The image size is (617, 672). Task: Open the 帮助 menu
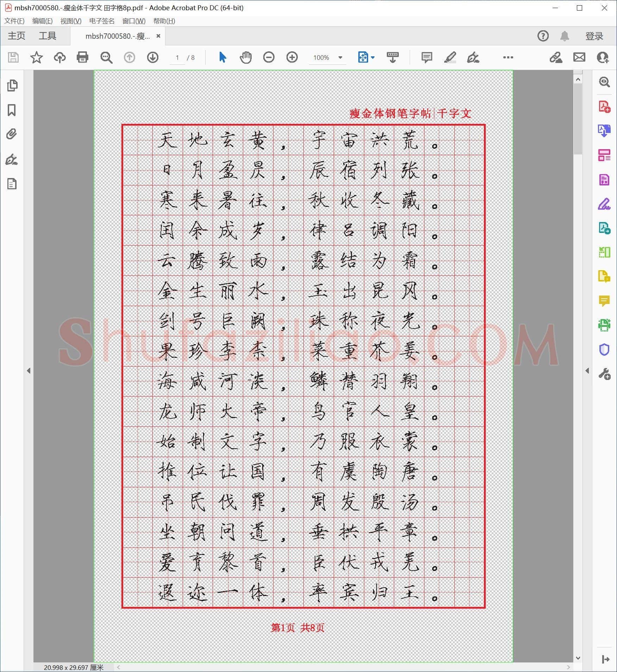tap(164, 21)
